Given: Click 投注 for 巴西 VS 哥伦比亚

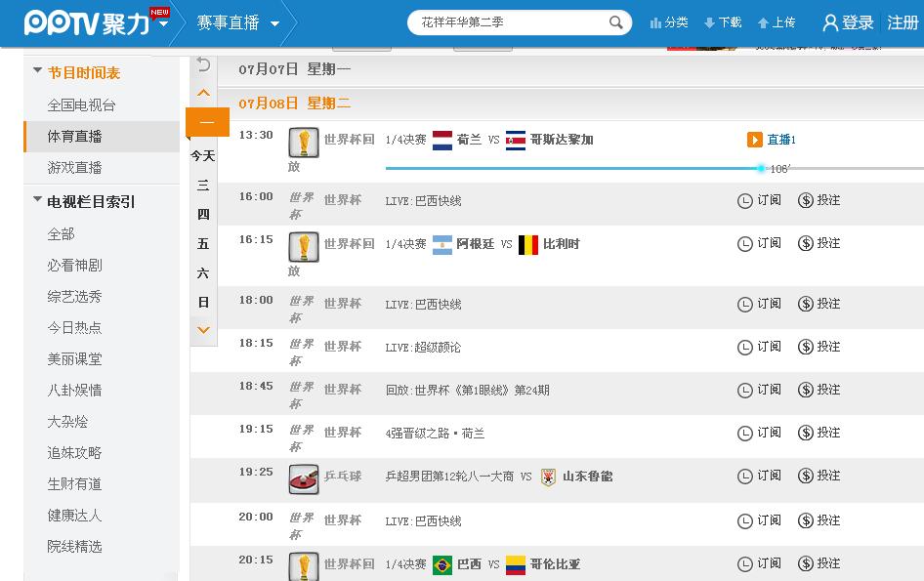Looking at the screenshot, I should tap(819, 563).
